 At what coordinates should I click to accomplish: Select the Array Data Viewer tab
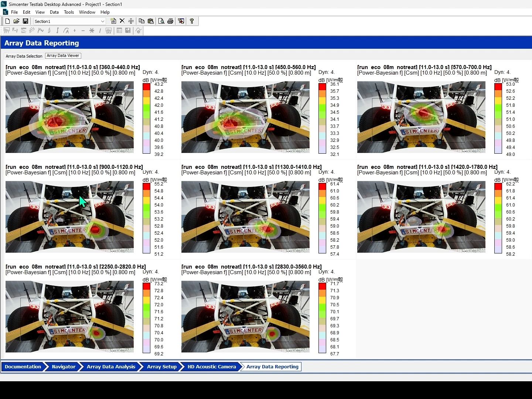click(x=63, y=56)
